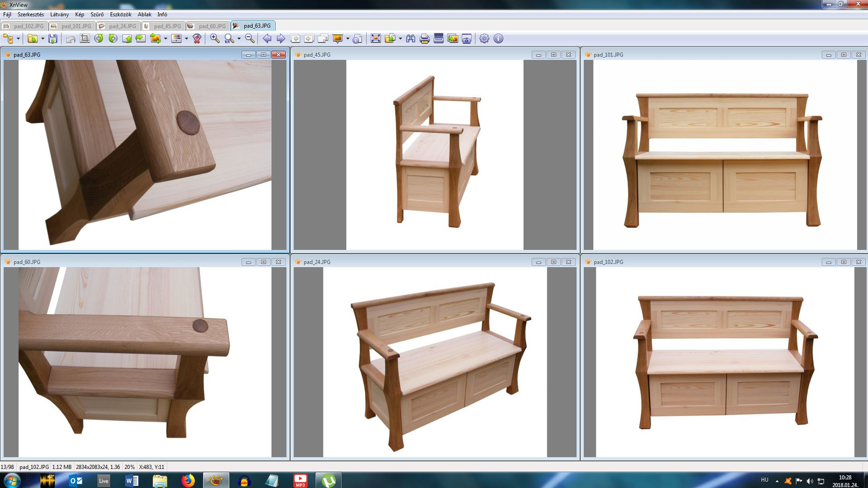
Task: Expand the Open file dropdown arrow
Action: [42, 39]
